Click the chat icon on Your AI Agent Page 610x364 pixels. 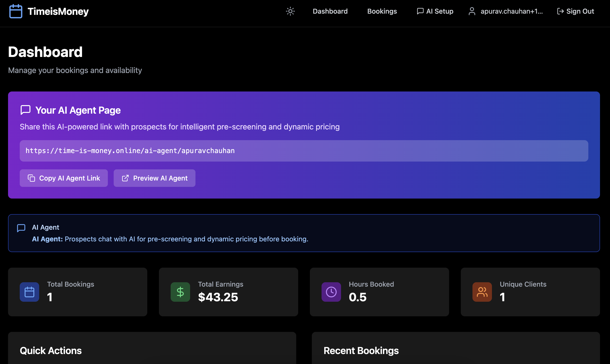[25, 110]
